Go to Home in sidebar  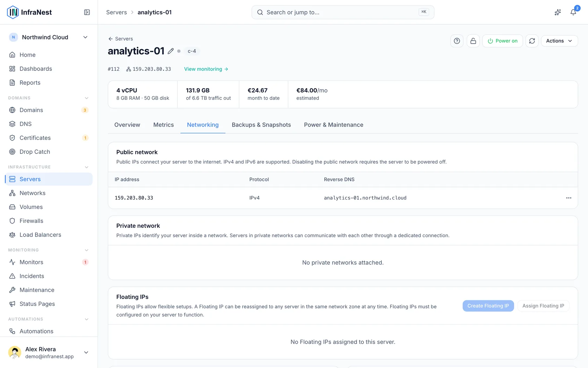[x=49, y=55]
